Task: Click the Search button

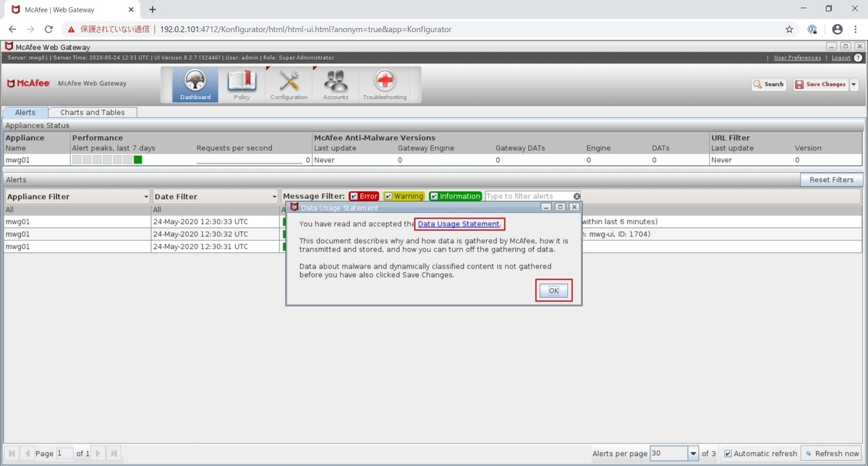Action: (x=769, y=84)
